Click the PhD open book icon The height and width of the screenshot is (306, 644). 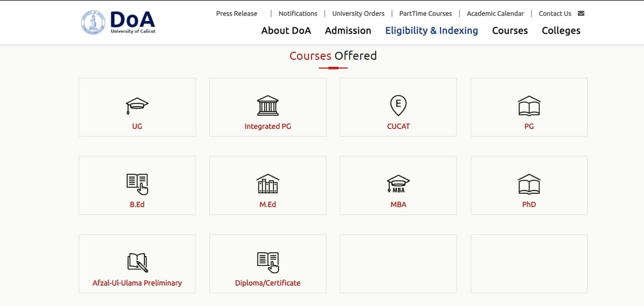(529, 184)
